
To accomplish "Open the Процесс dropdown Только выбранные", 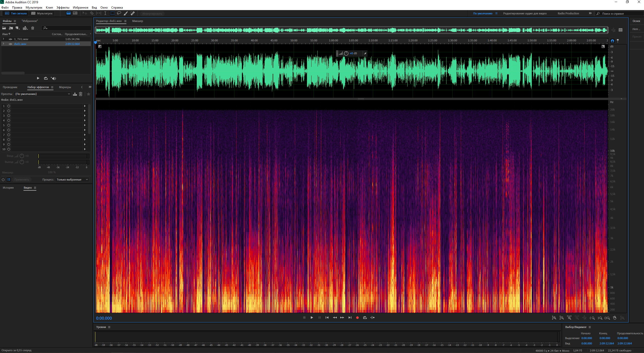I will tap(72, 180).
